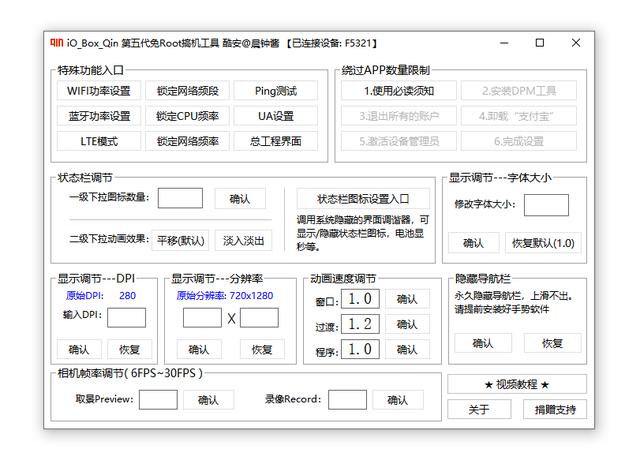
Task: Focus 输入DPI input field
Action: click(x=127, y=317)
